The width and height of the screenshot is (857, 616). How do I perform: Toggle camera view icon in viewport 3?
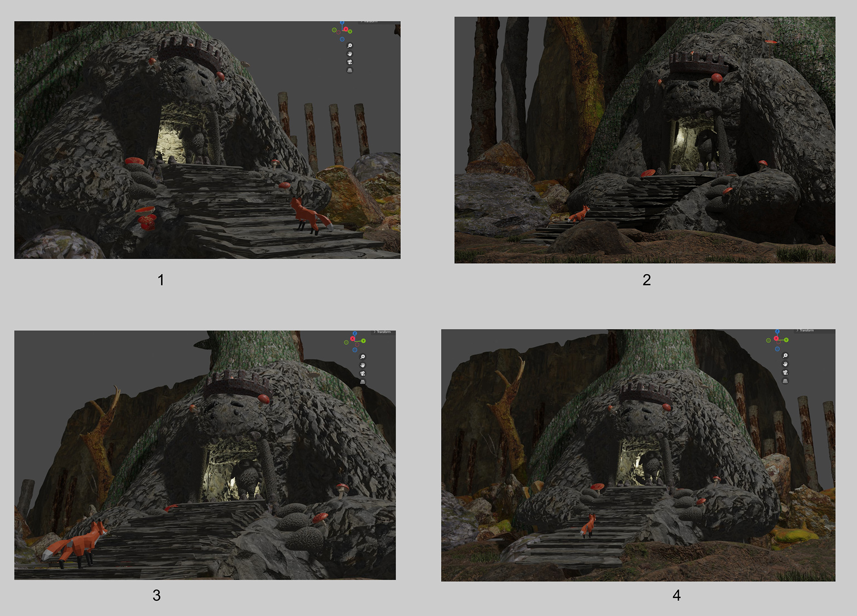click(x=363, y=373)
